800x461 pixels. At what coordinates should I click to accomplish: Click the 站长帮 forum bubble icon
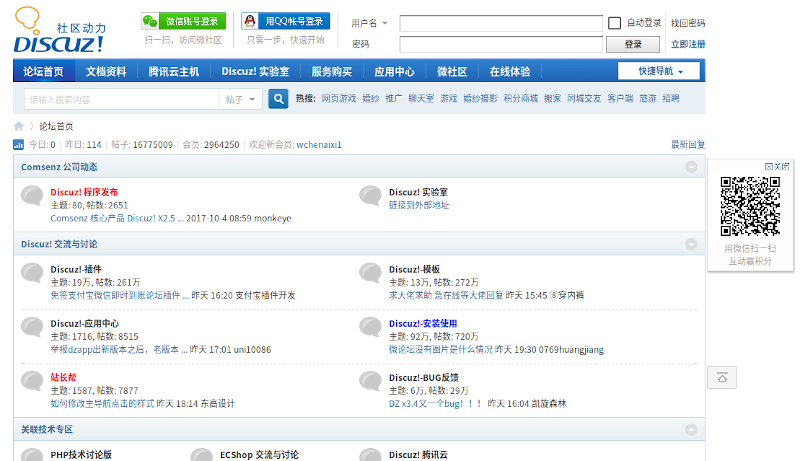[32, 381]
